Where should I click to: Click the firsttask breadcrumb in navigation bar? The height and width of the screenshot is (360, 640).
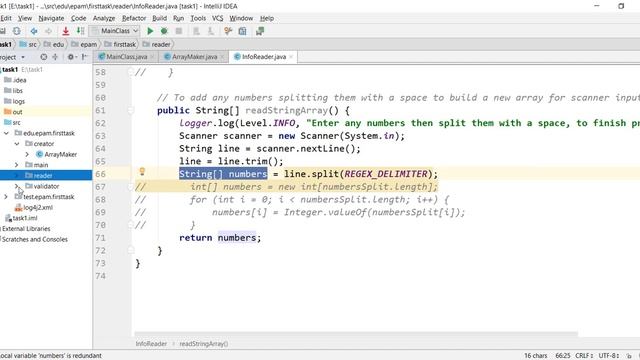(120, 44)
